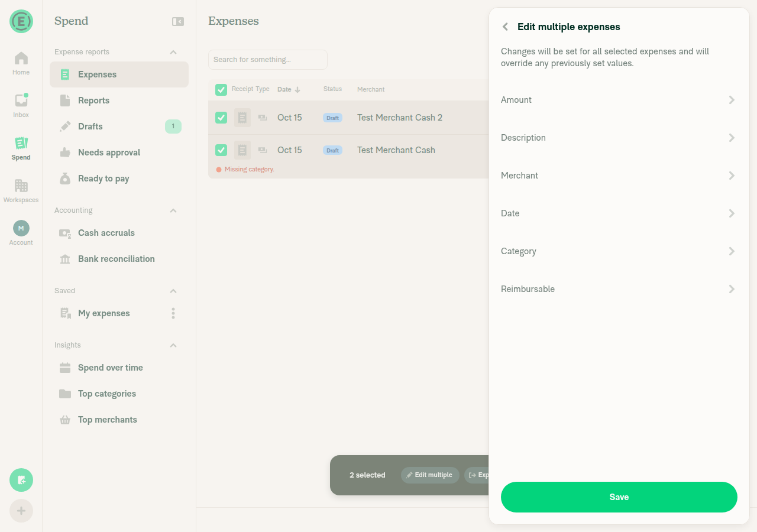Click the Edit multiple button
Image resolution: width=757 pixels, height=532 pixels.
click(x=430, y=475)
